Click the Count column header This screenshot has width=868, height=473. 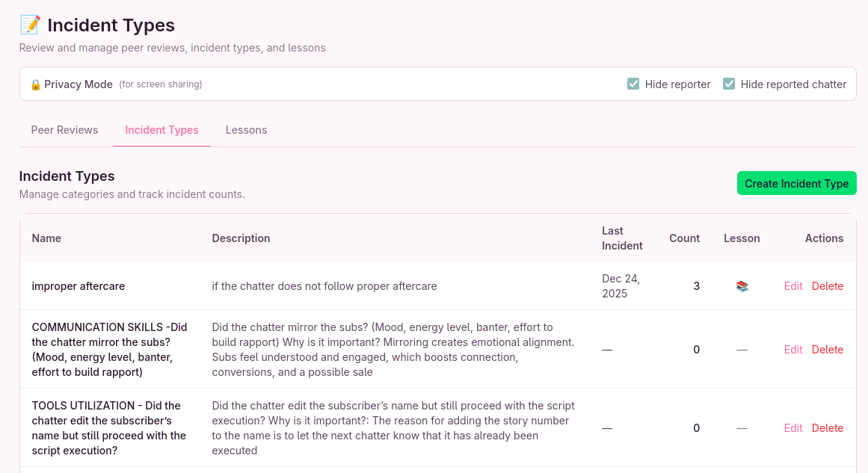tap(684, 238)
